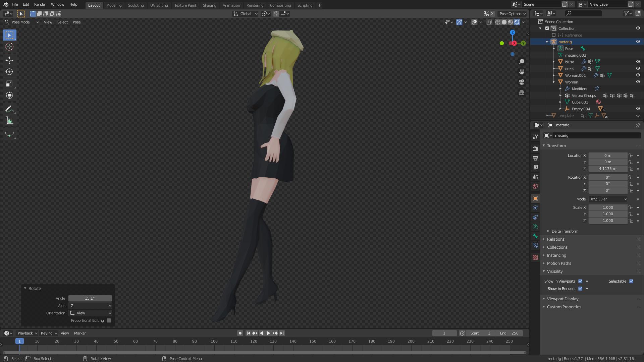Screen dimensions: 644x362
Task: Select the Transform tool
Action: [9, 96]
